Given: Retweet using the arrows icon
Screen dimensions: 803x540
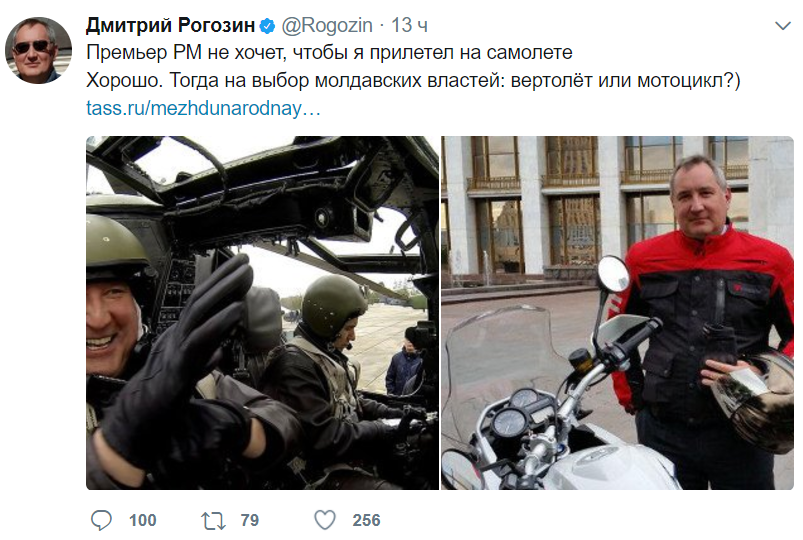Looking at the screenshot, I should [x=213, y=521].
